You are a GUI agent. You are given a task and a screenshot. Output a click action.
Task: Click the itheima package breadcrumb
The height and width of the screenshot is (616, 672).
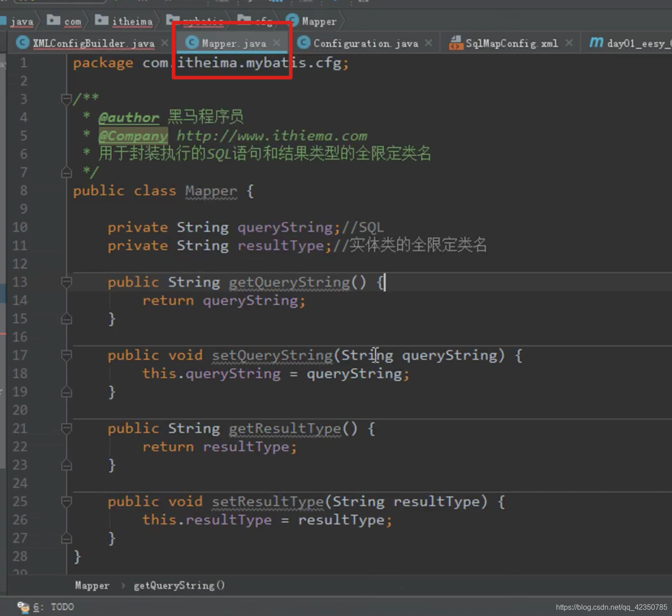[124, 21]
